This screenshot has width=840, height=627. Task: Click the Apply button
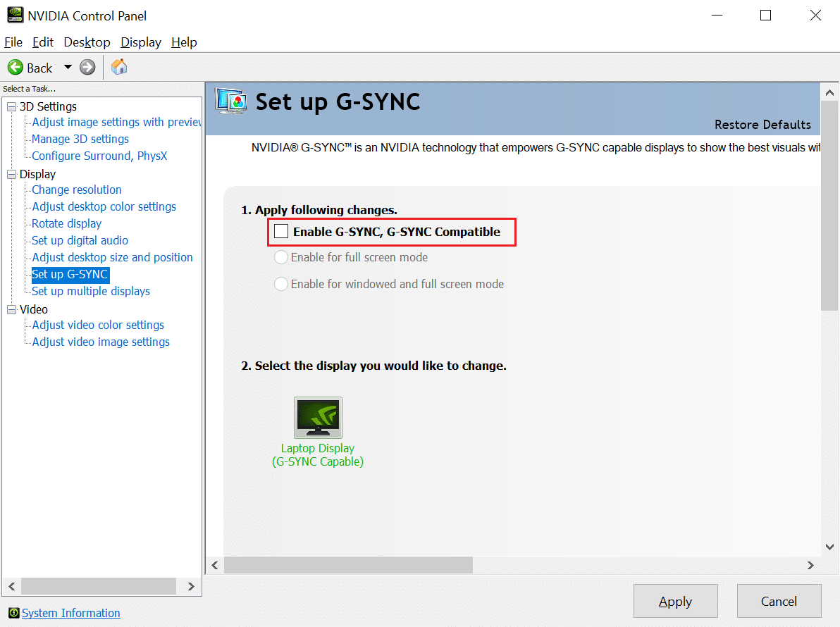click(x=675, y=601)
